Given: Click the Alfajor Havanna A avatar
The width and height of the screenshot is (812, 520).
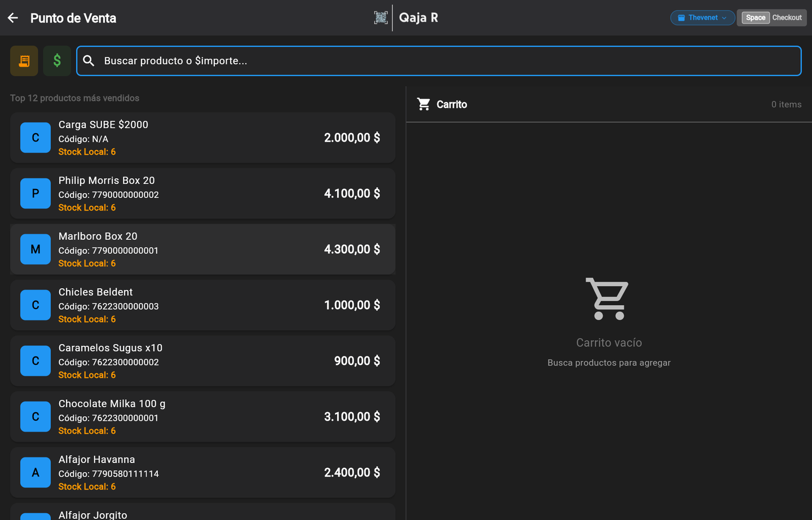Looking at the screenshot, I should point(36,473).
